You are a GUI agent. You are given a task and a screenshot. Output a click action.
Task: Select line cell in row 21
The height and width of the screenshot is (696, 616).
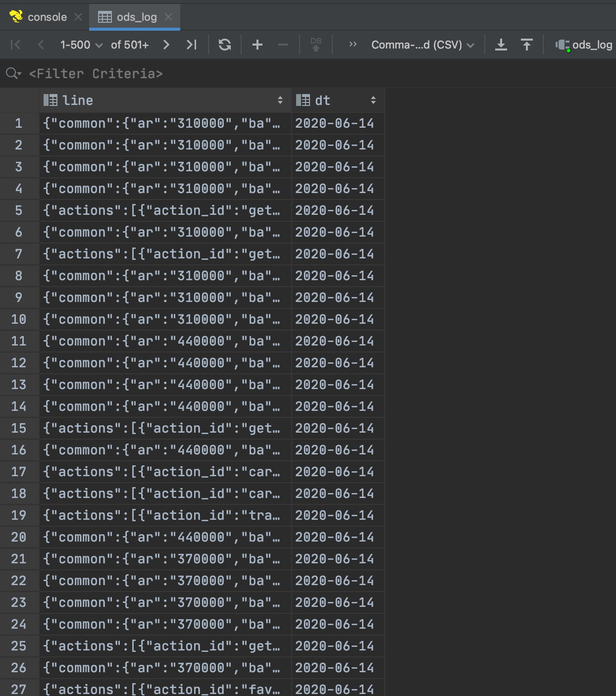click(165, 559)
